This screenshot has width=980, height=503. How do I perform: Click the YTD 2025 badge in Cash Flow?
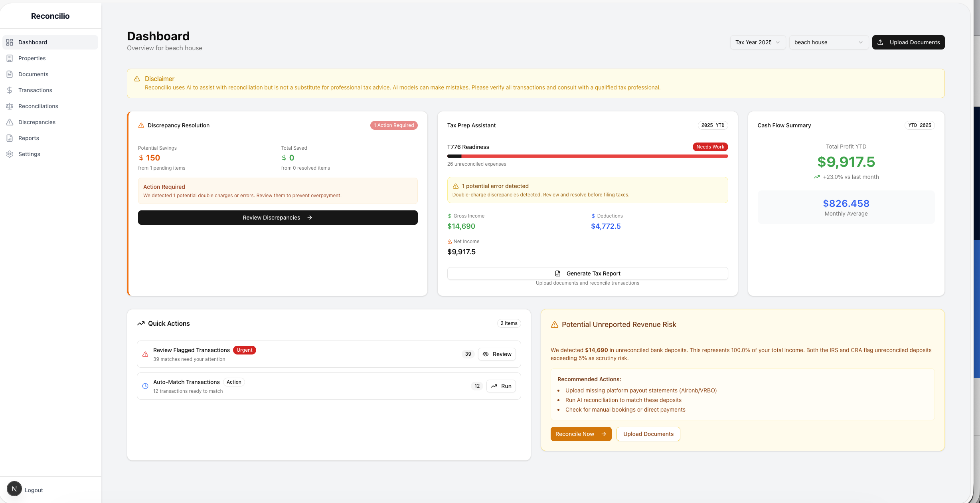919,125
